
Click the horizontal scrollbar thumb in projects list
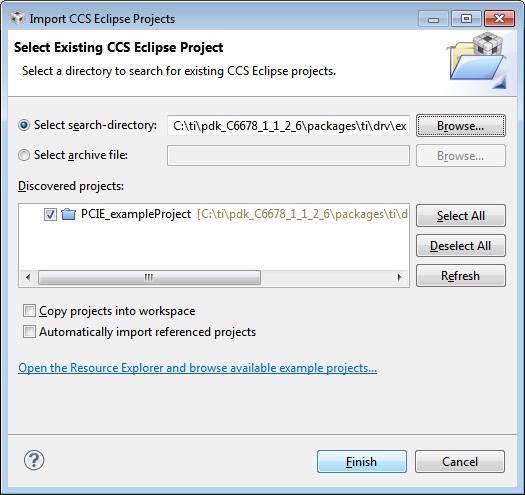pyautogui.click(x=149, y=277)
